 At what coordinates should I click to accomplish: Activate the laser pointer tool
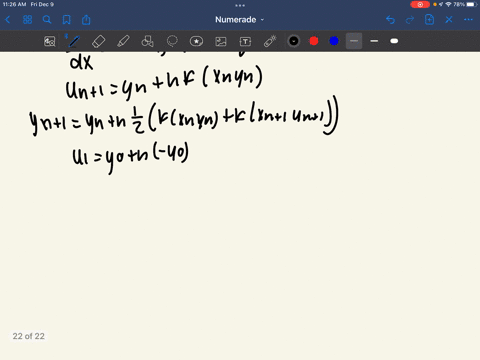(x=270, y=41)
